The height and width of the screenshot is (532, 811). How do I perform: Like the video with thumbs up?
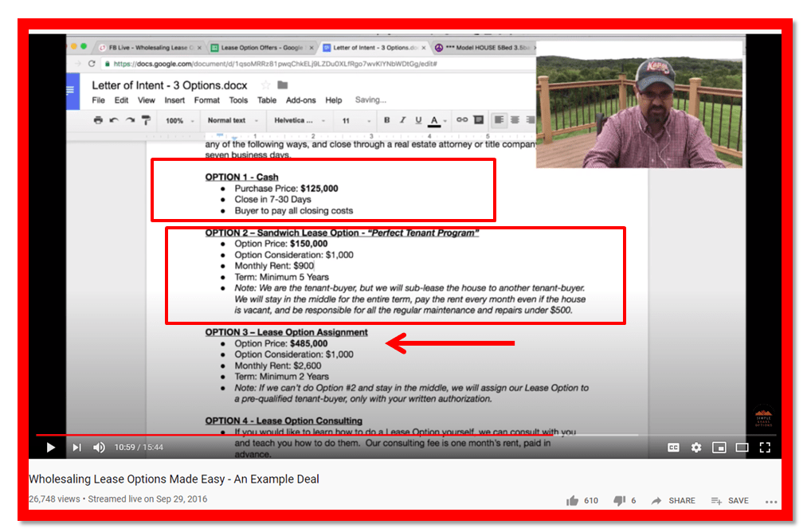[573, 501]
